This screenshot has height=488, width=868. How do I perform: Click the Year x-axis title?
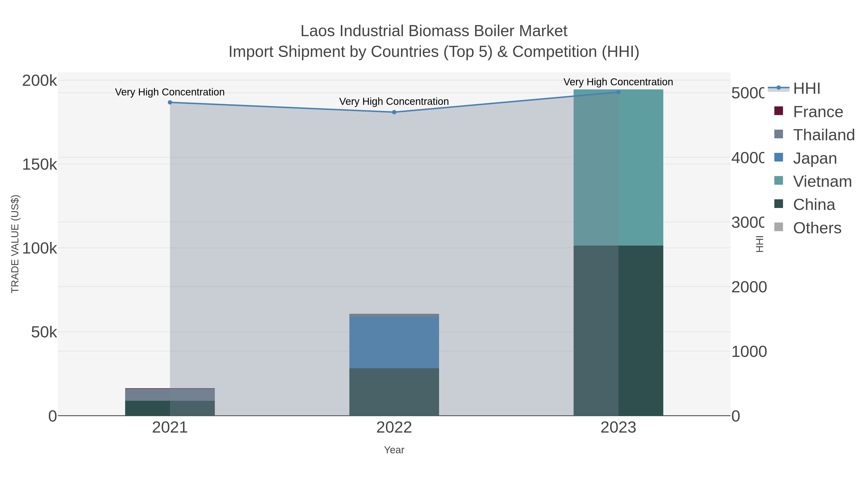click(394, 450)
